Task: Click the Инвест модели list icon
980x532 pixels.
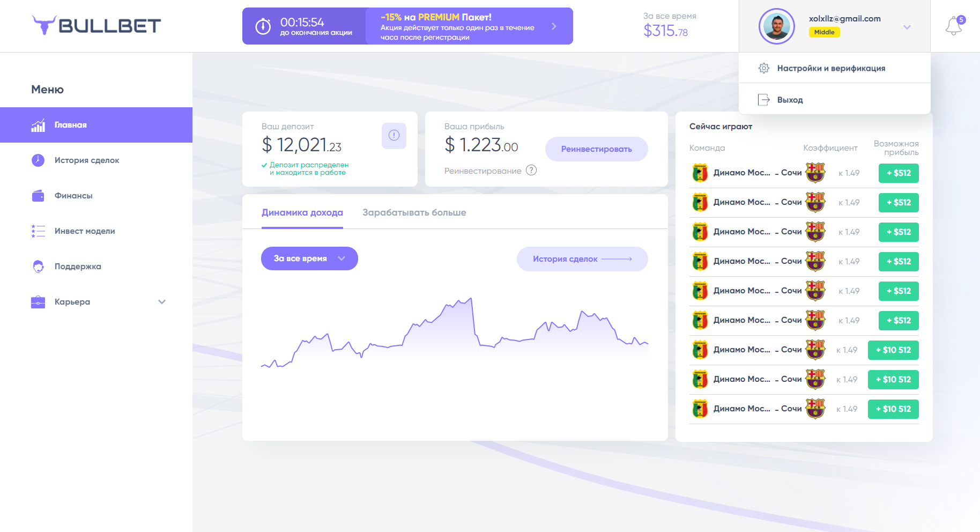Action: (38, 231)
